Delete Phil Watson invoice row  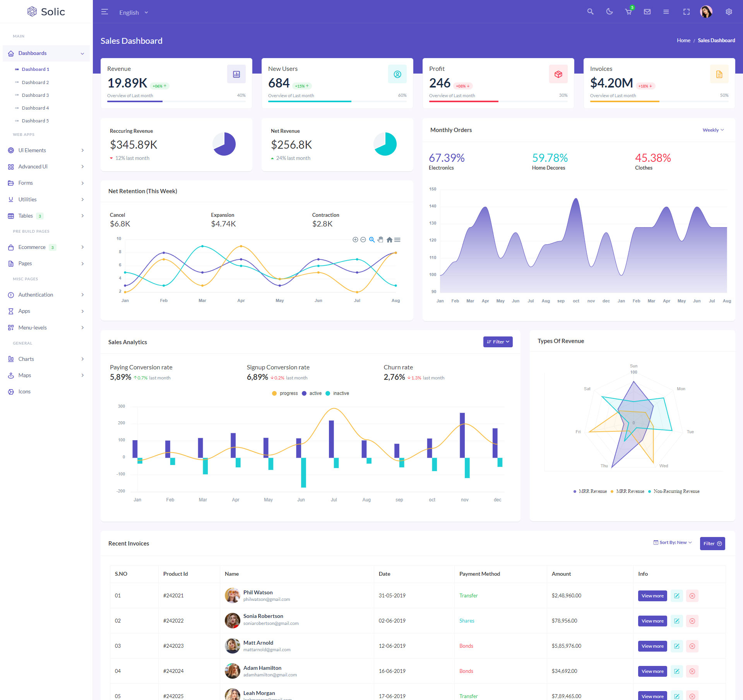(692, 596)
